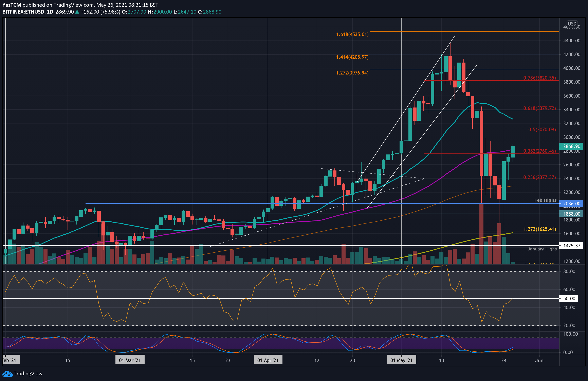The height and width of the screenshot is (381, 588).
Task: Click the 0.236(2377.37) retracement label
Action: tap(539, 177)
